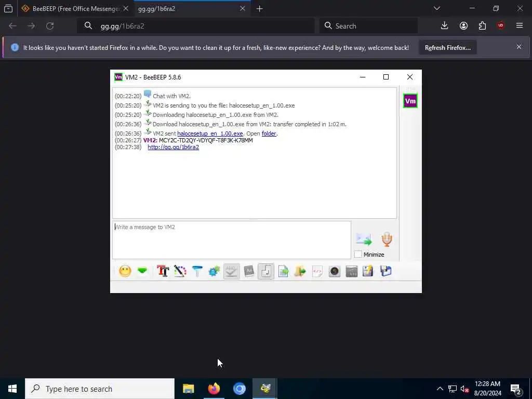Go back to previous page
The image size is (532, 399).
[x=12, y=26]
